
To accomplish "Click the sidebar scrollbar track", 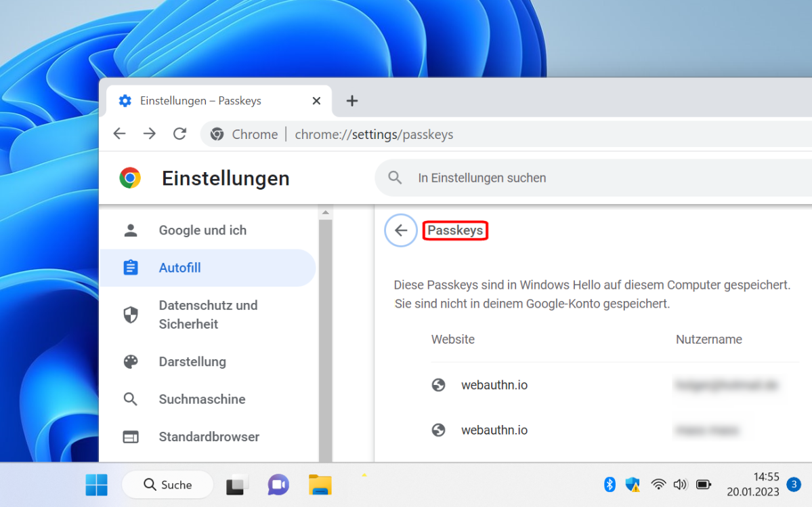I will pyautogui.click(x=325, y=340).
